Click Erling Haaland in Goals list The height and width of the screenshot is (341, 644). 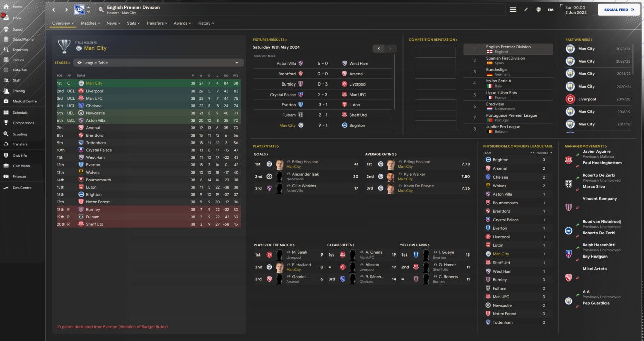click(305, 162)
